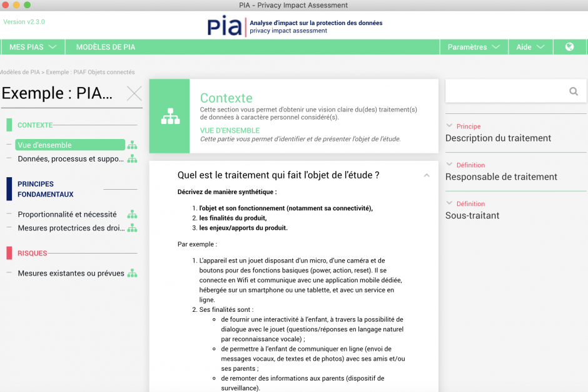The image size is (588, 392).
Task: Click hierarchy icon beside Mesures existantes ou prévues
Action: (132, 274)
